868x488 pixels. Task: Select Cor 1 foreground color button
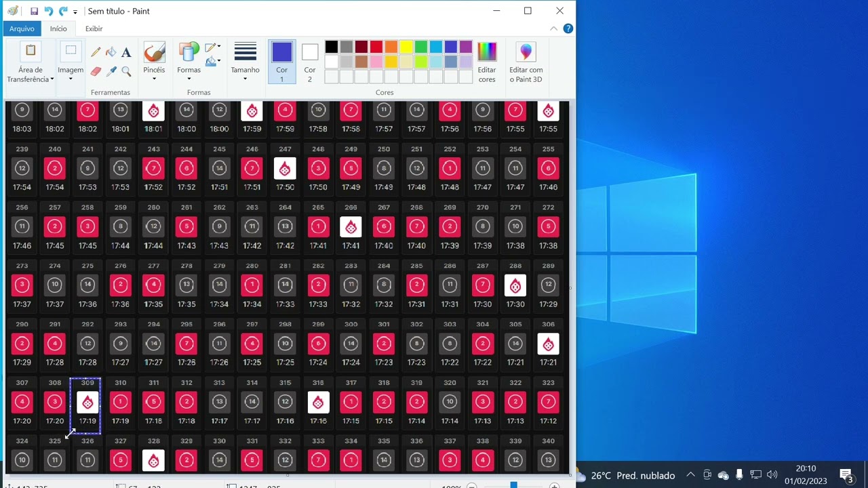[x=281, y=60]
